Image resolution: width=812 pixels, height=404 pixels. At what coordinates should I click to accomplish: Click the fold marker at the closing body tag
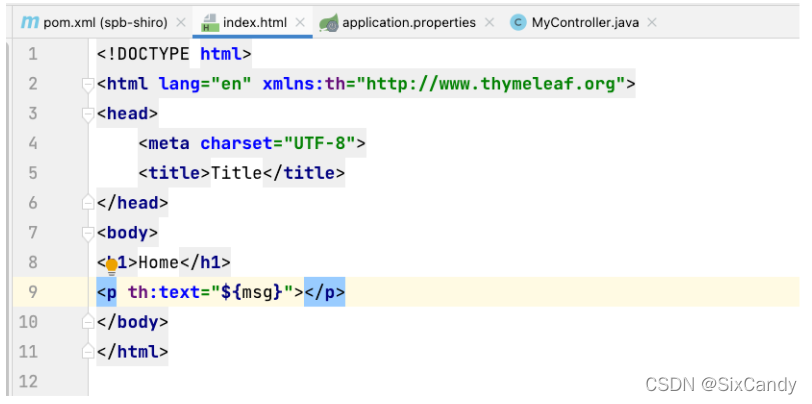(x=88, y=322)
